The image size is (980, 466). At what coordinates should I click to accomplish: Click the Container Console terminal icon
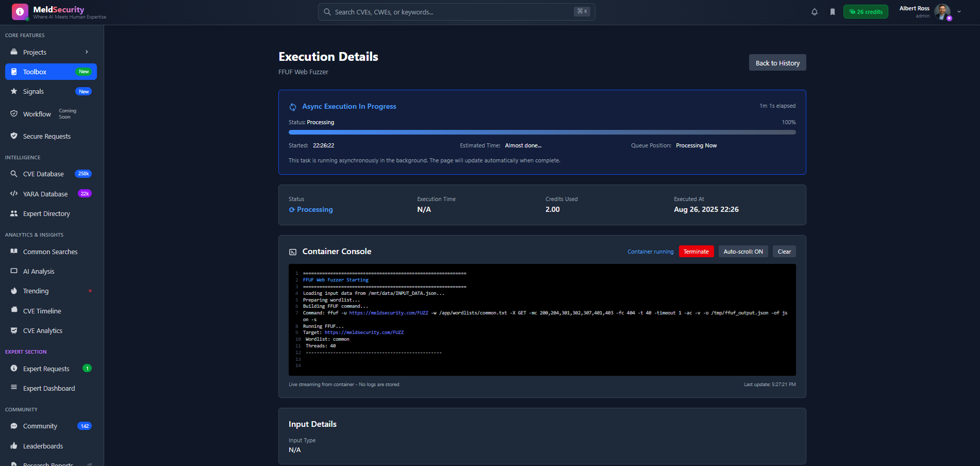(293, 252)
